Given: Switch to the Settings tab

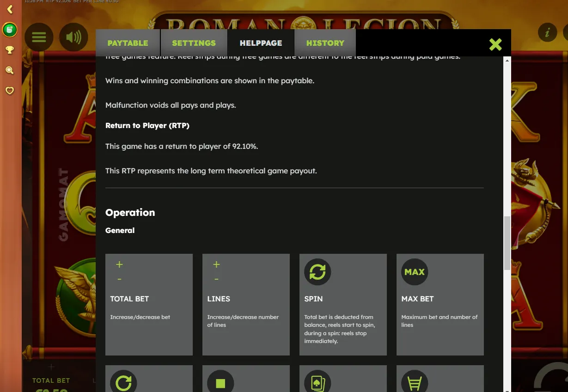Looking at the screenshot, I should 194,43.
